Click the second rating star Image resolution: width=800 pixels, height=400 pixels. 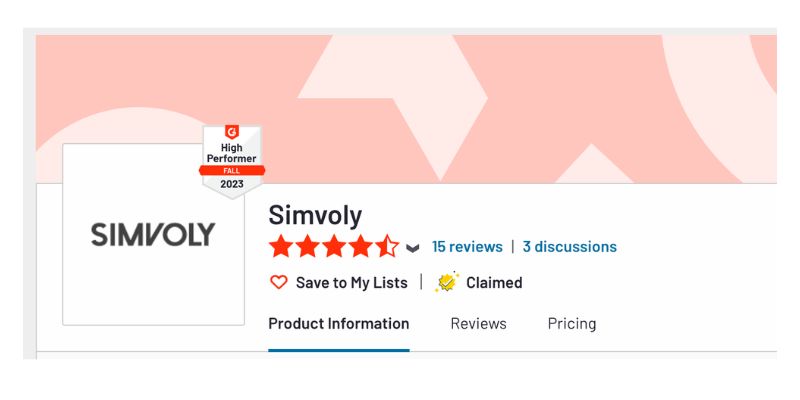point(308,246)
